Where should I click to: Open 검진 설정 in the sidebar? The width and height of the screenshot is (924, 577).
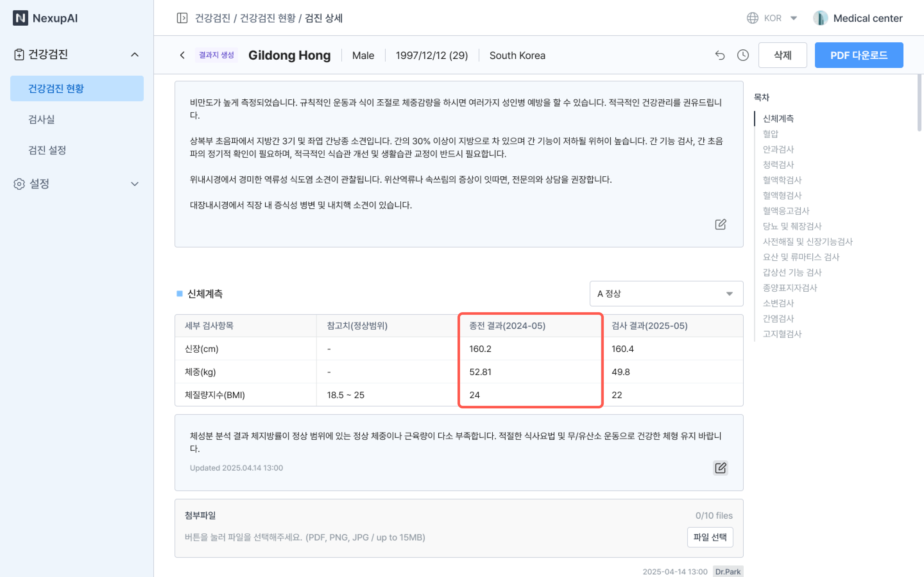[47, 150]
